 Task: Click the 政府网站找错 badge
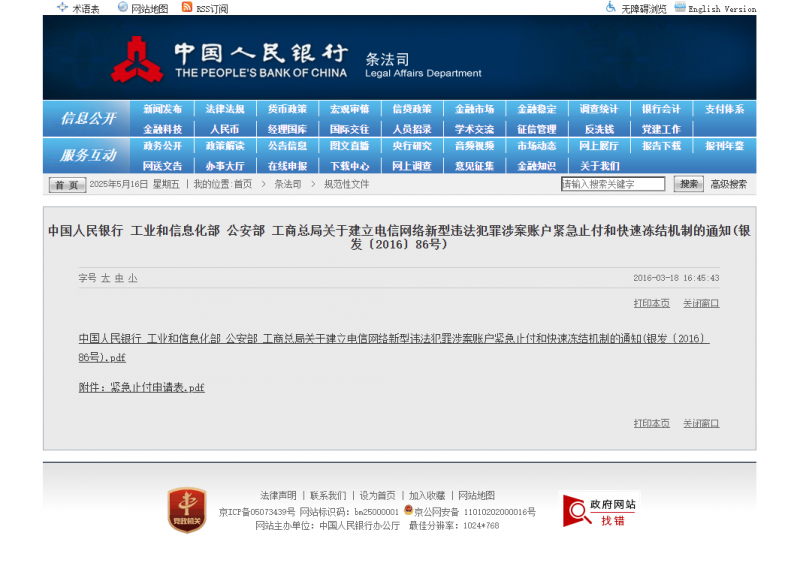(599, 510)
